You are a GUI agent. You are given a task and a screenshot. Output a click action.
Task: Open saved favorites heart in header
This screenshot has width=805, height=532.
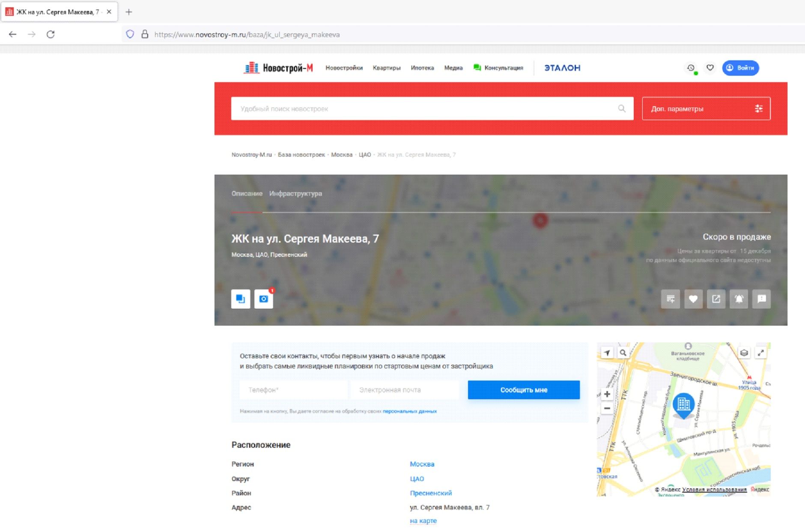point(711,67)
